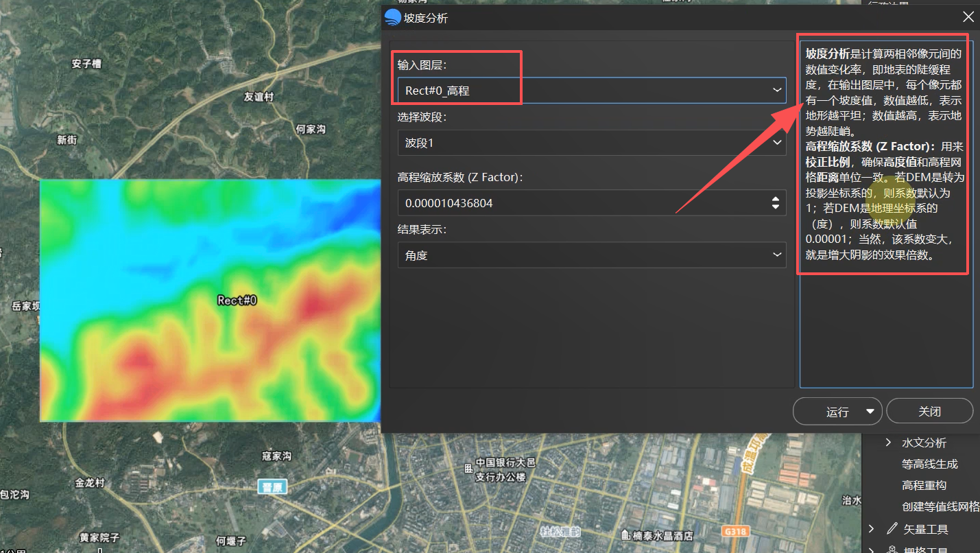Viewport: 980px width, 553px height.
Task: Select 高程重构 in the tool tree
Action: (924, 485)
